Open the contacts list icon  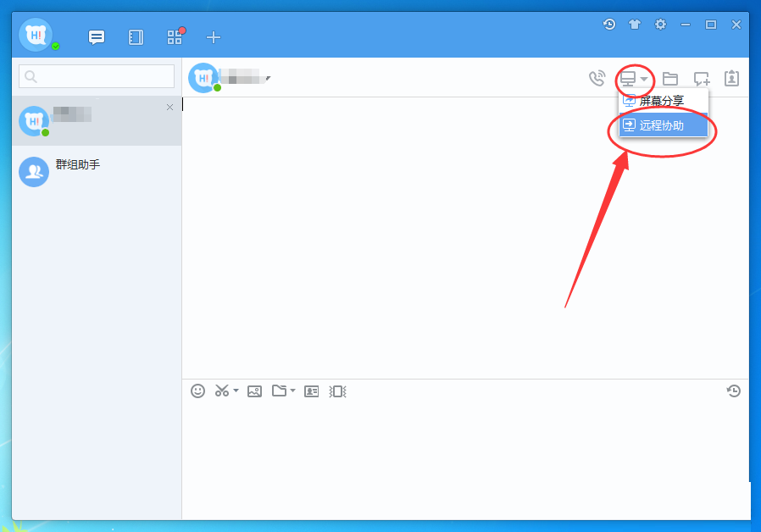136,37
